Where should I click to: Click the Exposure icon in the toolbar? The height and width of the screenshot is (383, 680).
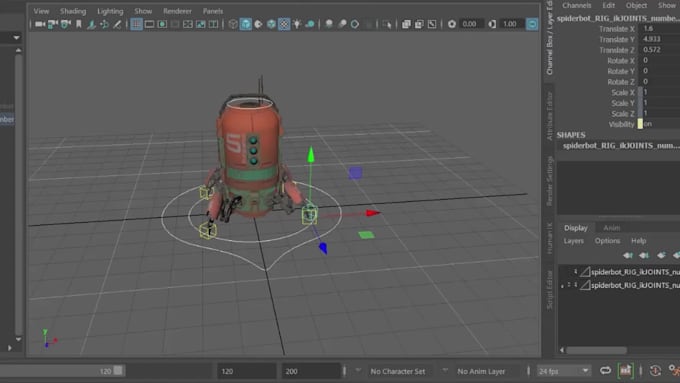coord(451,24)
